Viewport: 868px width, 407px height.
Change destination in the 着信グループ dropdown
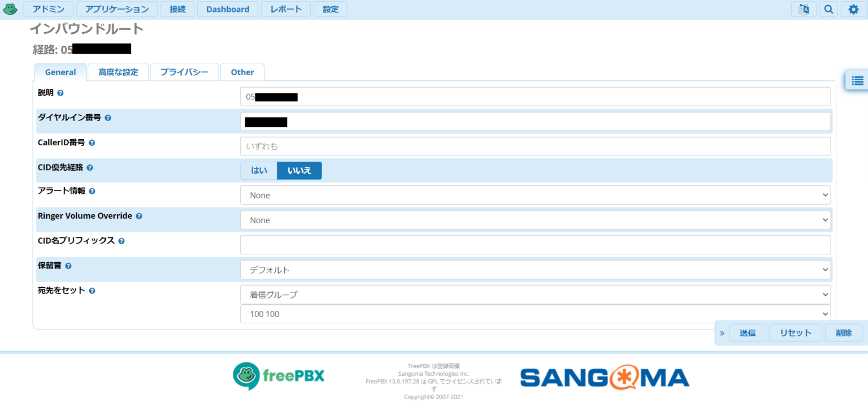pos(535,314)
